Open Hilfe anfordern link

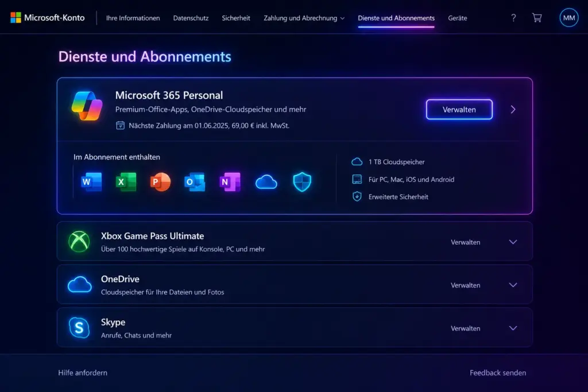coord(83,372)
